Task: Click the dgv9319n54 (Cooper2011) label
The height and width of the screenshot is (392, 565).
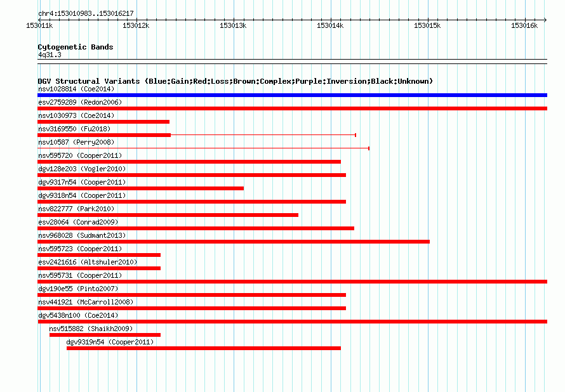Action: click(110, 342)
